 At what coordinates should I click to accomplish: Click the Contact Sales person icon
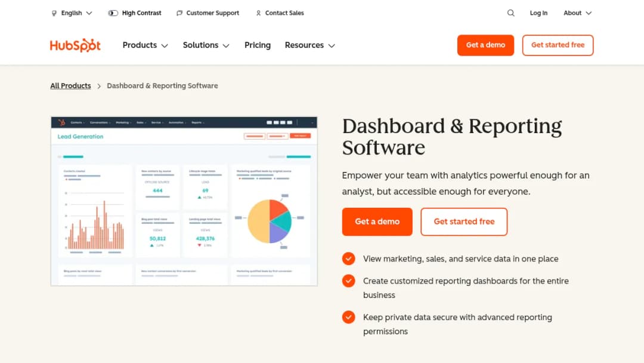pos(258,13)
